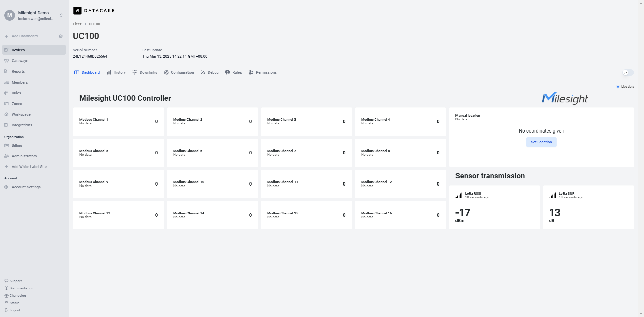
Task: Click the Workspace icon in sidebar
Action: pos(6,114)
